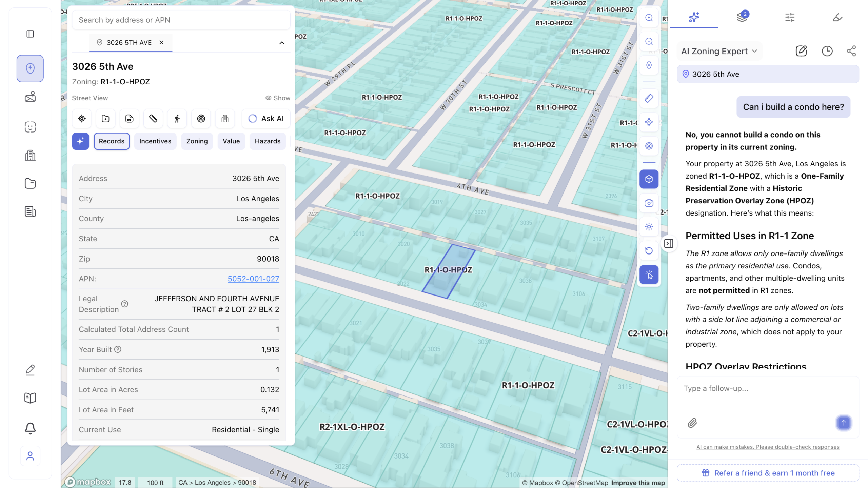Open the notifications bell icon

click(30, 428)
